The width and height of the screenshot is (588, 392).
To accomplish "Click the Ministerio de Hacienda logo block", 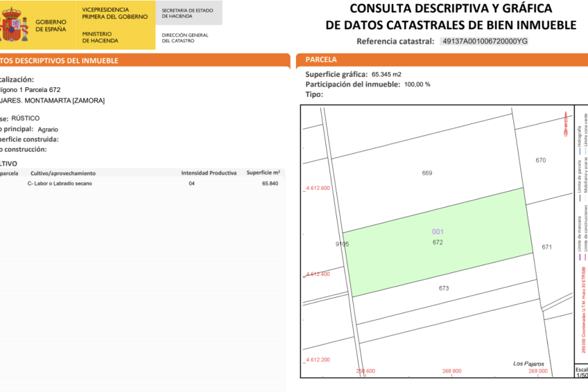I will (x=101, y=37).
